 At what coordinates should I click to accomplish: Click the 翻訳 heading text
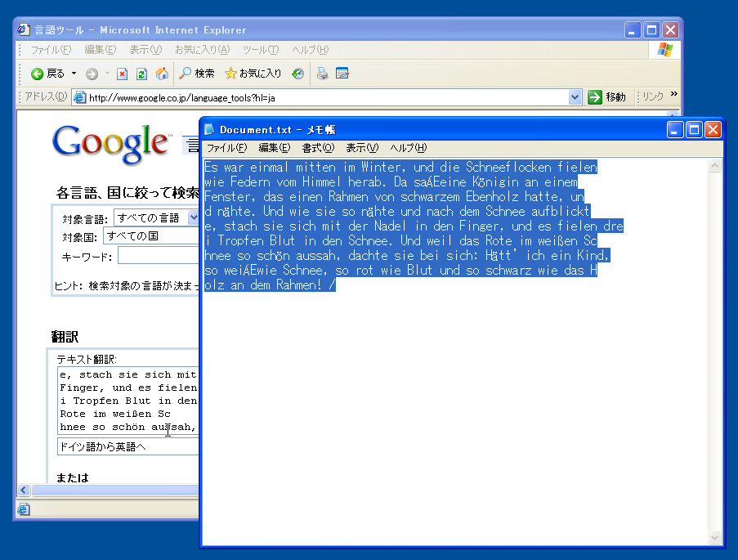(x=65, y=336)
